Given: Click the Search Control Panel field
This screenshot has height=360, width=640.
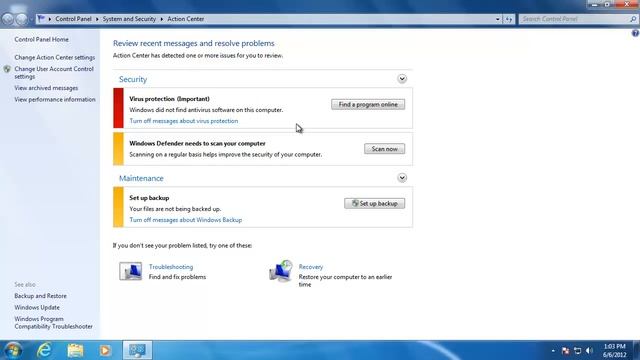Looking at the screenshot, I should 574,19.
